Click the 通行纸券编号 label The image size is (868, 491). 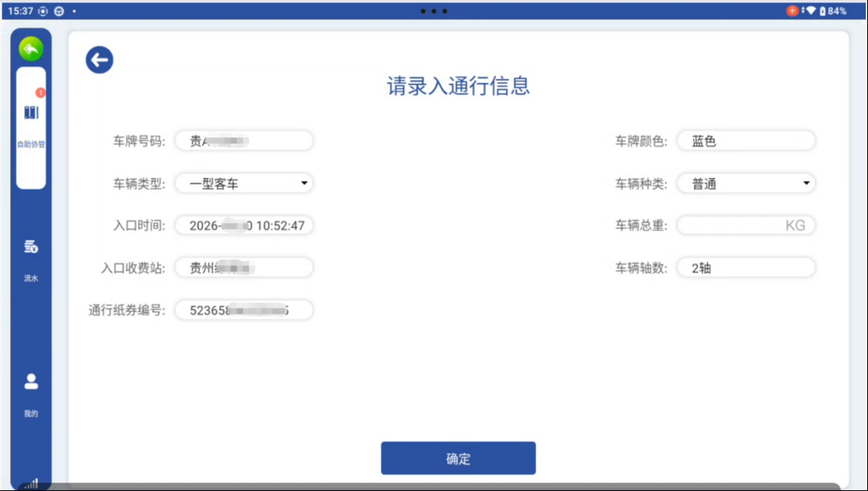(x=127, y=311)
